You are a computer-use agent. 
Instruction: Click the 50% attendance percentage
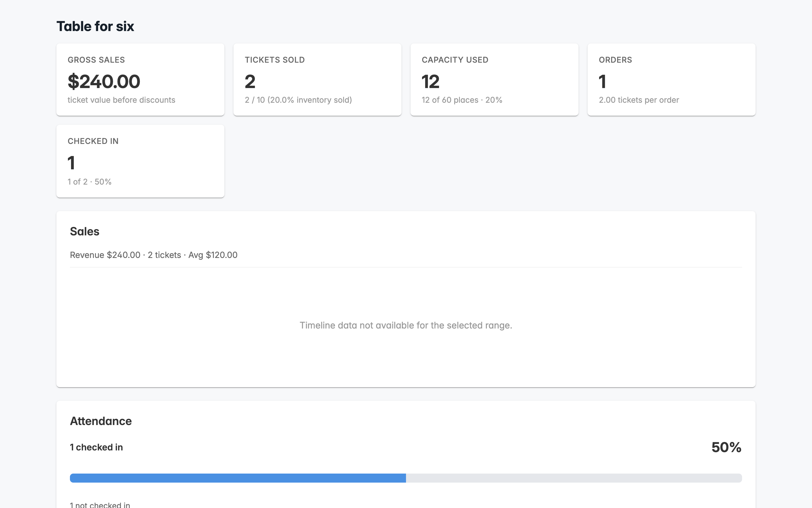727,447
